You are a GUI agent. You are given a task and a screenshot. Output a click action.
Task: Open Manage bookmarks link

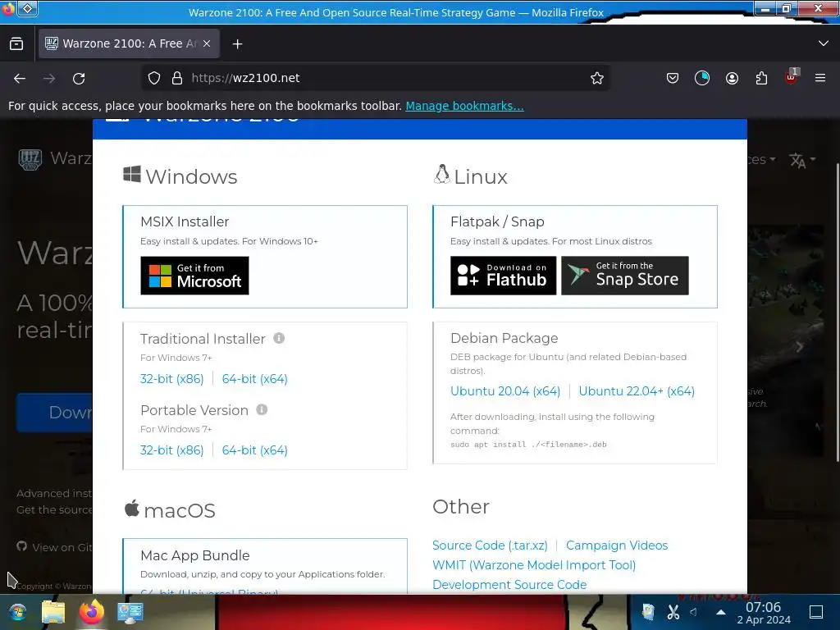coord(464,106)
